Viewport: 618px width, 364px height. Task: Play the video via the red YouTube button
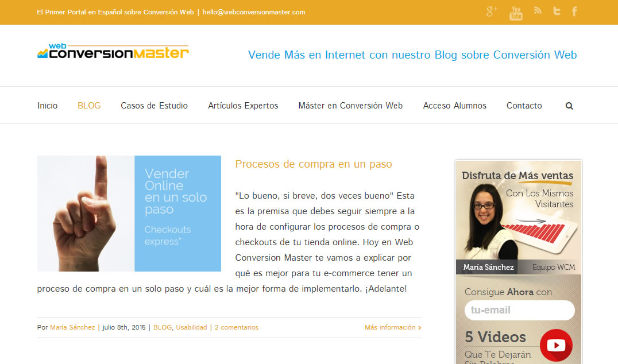tap(556, 345)
